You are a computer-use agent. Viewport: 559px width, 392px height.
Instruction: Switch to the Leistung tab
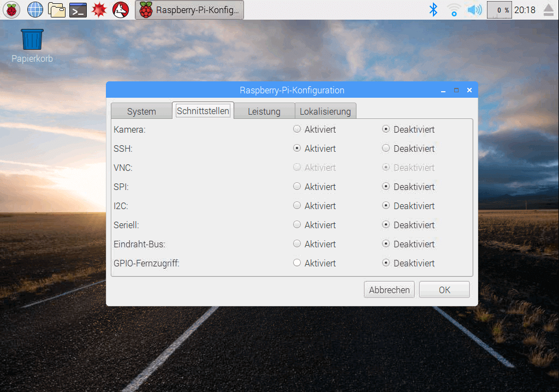point(264,111)
